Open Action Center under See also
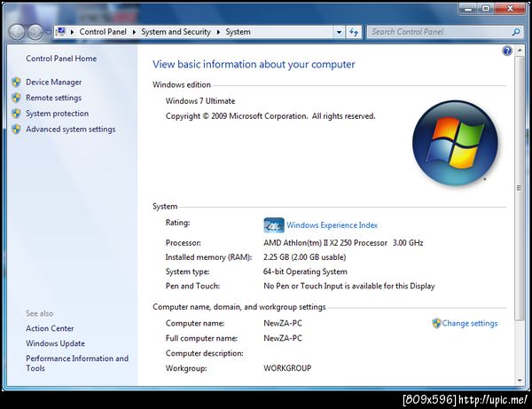Screen dimensions: 532x409 (50, 328)
